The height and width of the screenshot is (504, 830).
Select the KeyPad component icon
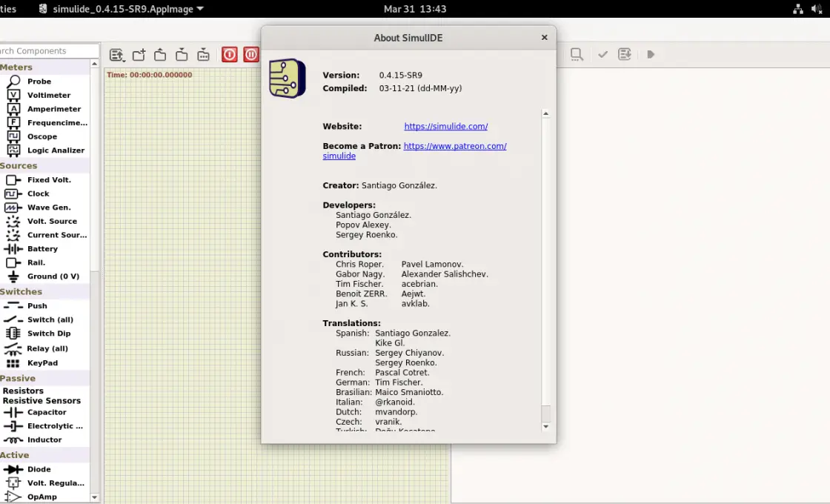pyautogui.click(x=13, y=363)
